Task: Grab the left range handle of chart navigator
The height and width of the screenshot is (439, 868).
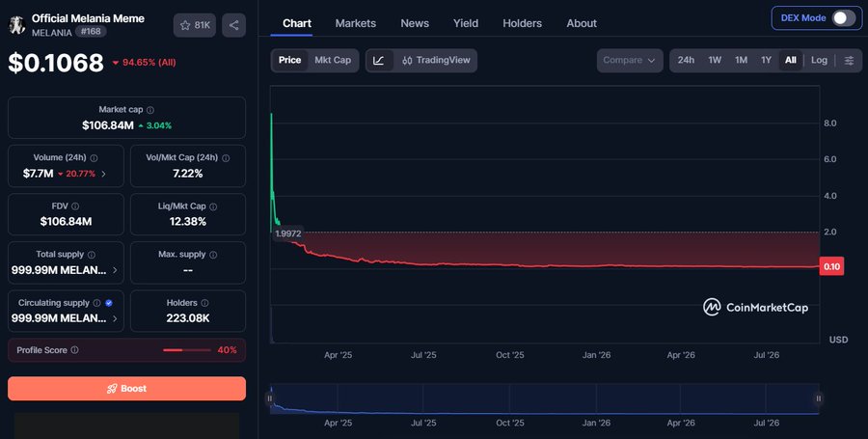Action: (270, 398)
